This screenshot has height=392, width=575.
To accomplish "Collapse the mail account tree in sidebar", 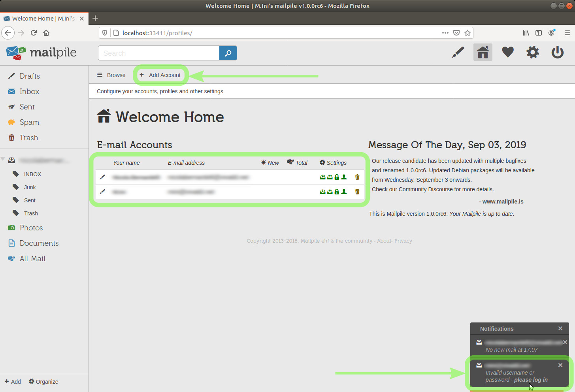I will (x=3, y=159).
